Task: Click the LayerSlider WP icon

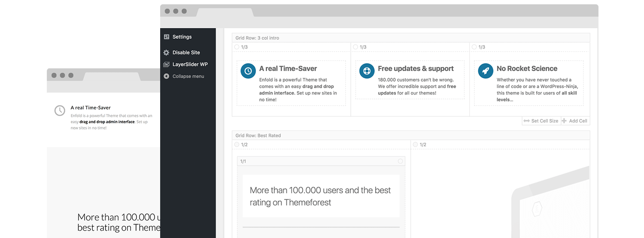Action: (x=167, y=64)
